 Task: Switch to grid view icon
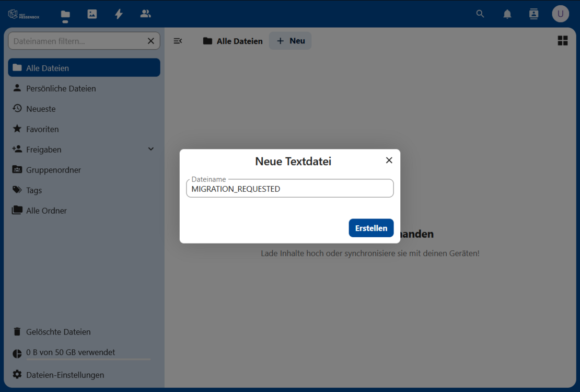click(x=562, y=41)
